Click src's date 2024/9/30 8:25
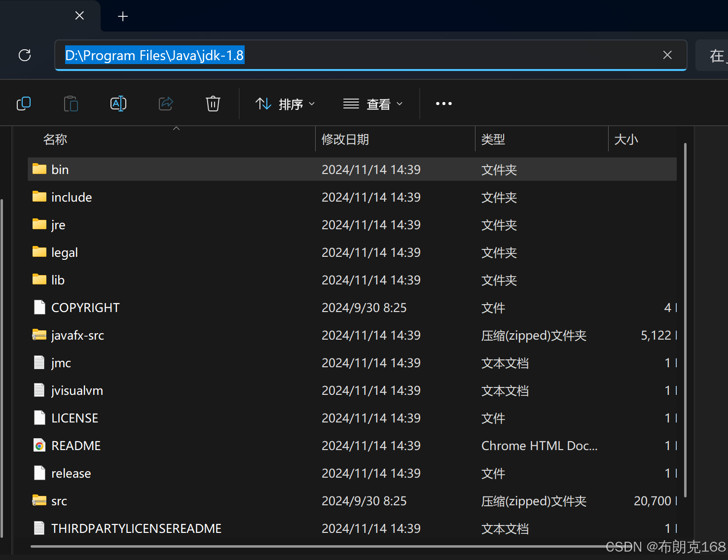This screenshot has width=728, height=560. [x=364, y=501]
